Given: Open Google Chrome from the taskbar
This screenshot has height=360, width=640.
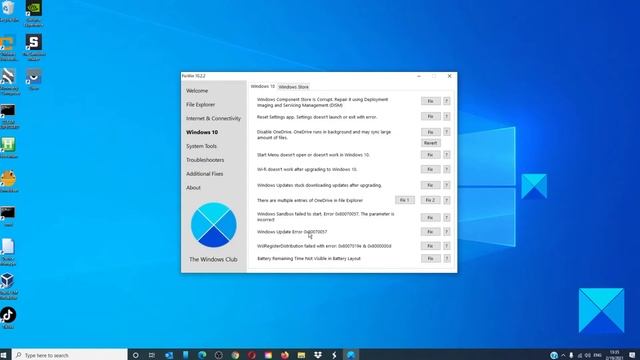Looking at the screenshot, I should coord(235,355).
